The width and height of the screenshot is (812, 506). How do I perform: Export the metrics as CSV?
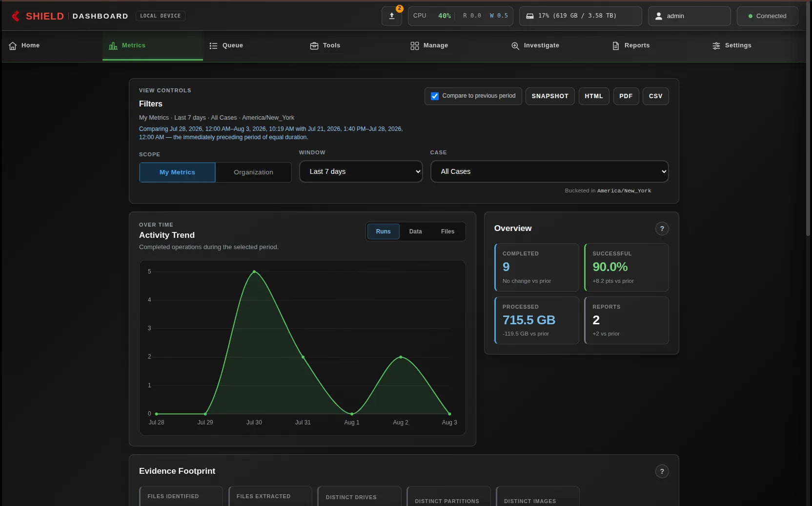(x=655, y=96)
